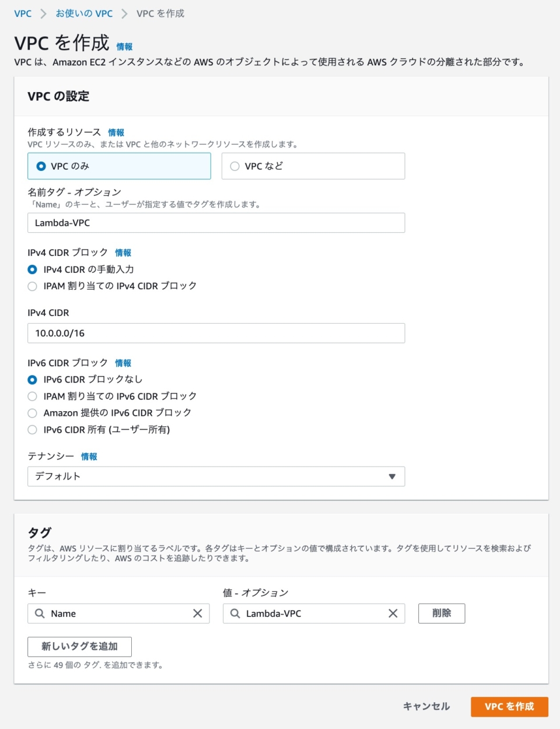
Task: Click the search icon in the キー tag field
Action: pos(39,613)
